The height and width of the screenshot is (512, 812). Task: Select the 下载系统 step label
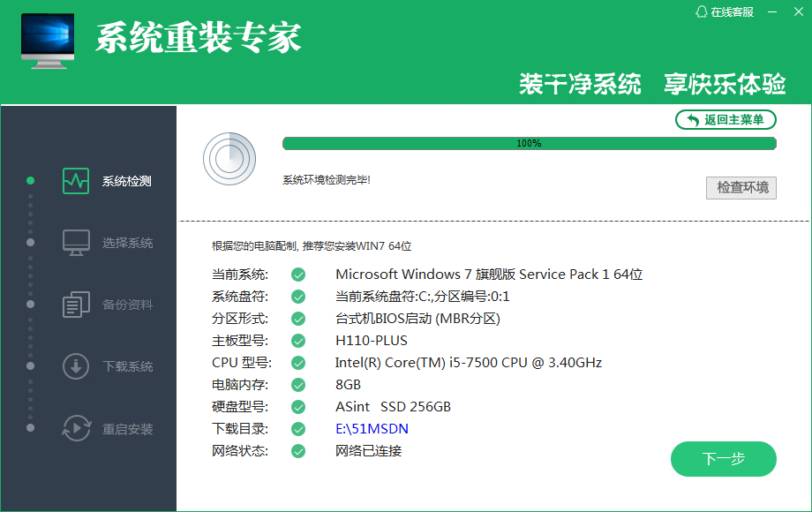pyautogui.click(x=127, y=366)
